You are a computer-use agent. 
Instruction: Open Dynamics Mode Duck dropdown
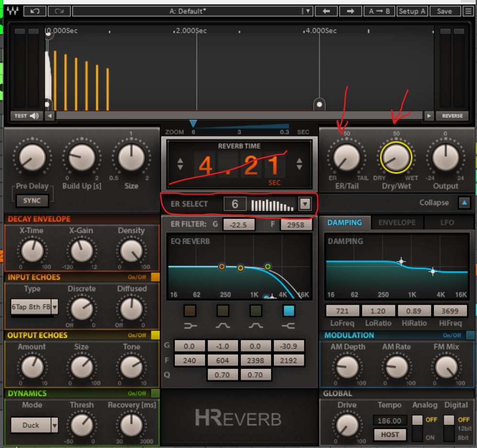(55, 425)
